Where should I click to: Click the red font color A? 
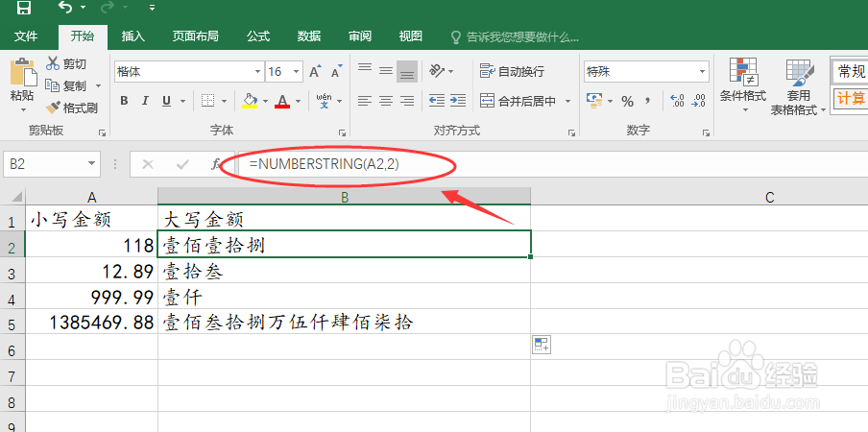[x=282, y=101]
